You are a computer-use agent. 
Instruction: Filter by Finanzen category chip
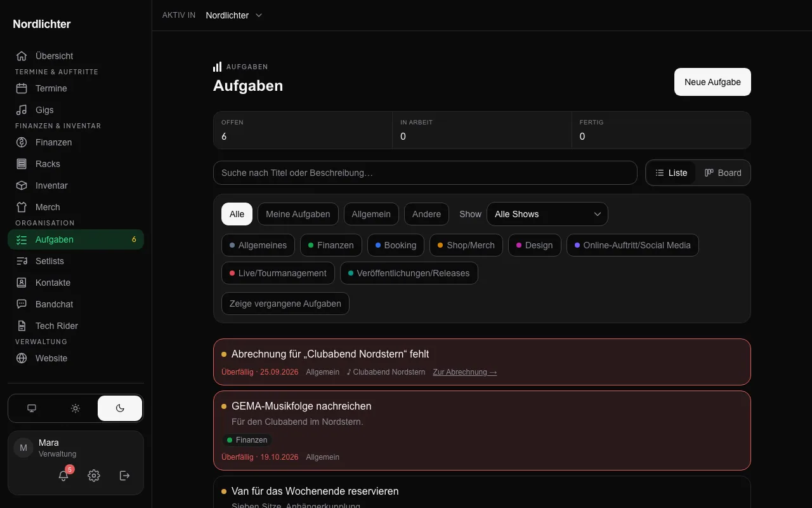(x=331, y=245)
